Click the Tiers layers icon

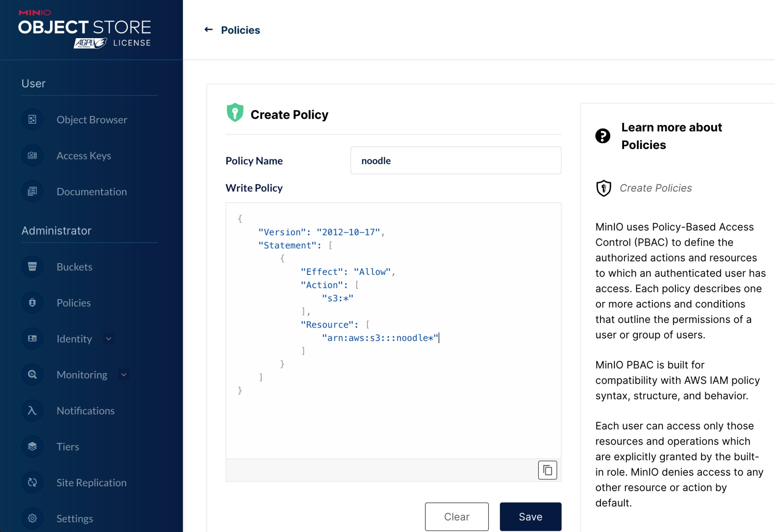click(32, 446)
